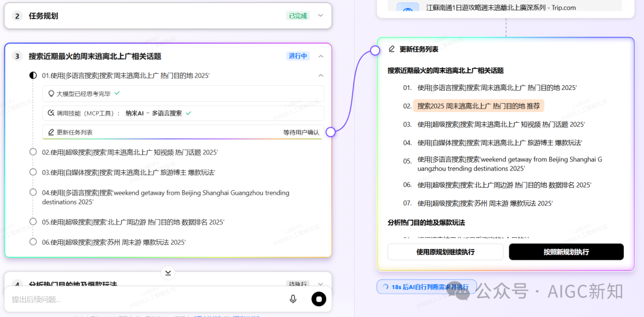Viewport: 644px width, 317px height.
Task: Expand step 4 分析热门目的地 chevron
Action: (321, 284)
